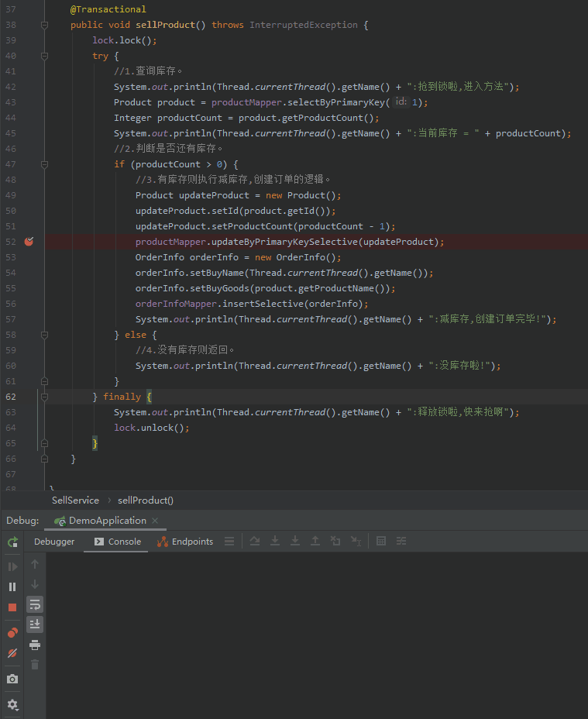The width and height of the screenshot is (588, 719).
Task: Click the comment on line 59
Action: pos(185,350)
